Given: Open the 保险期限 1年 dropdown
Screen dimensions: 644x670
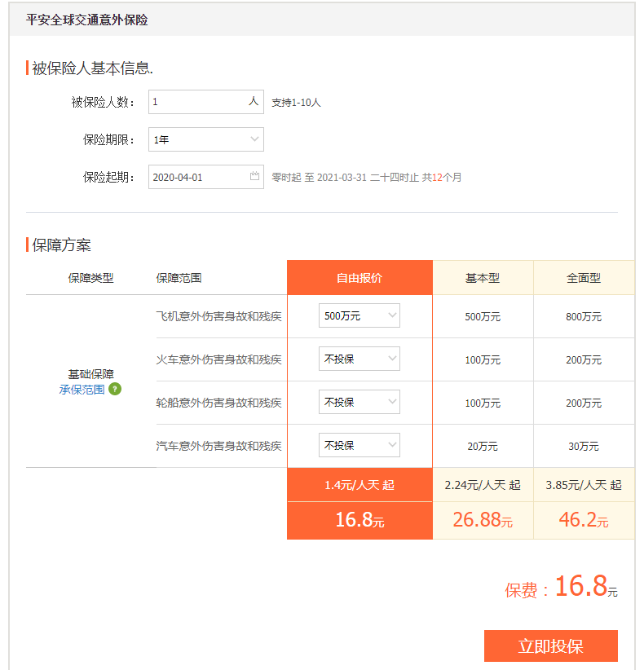Looking at the screenshot, I should (206, 139).
